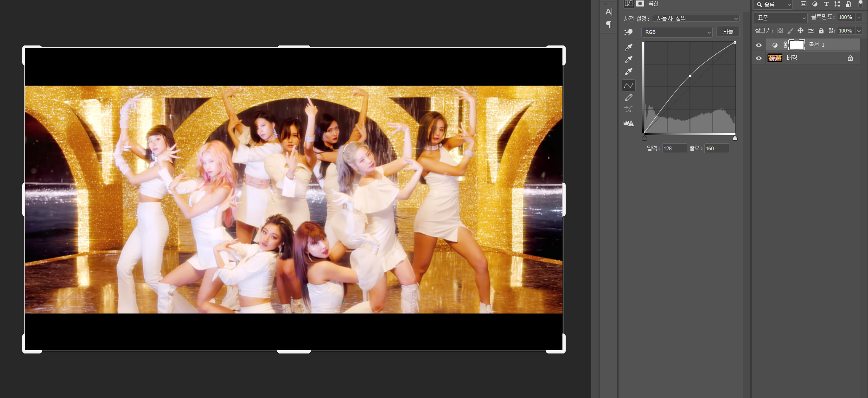The height and width of the screenshot is (398, 868).
Task: Open the 불투명도 opacity slider arrow
Action: pos(859,17)
